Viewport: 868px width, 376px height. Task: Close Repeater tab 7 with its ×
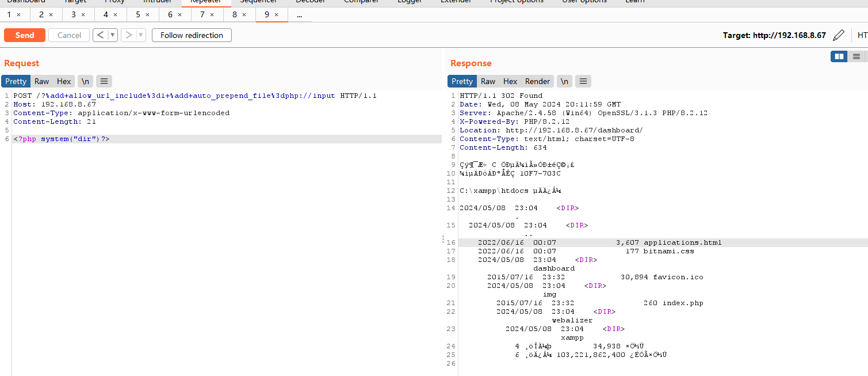point(212,14)
